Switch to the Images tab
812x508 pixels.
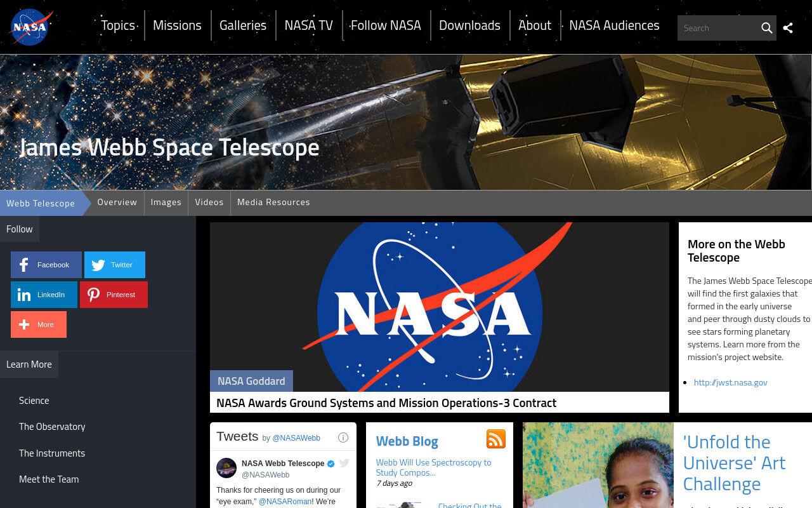coord(166,202)
